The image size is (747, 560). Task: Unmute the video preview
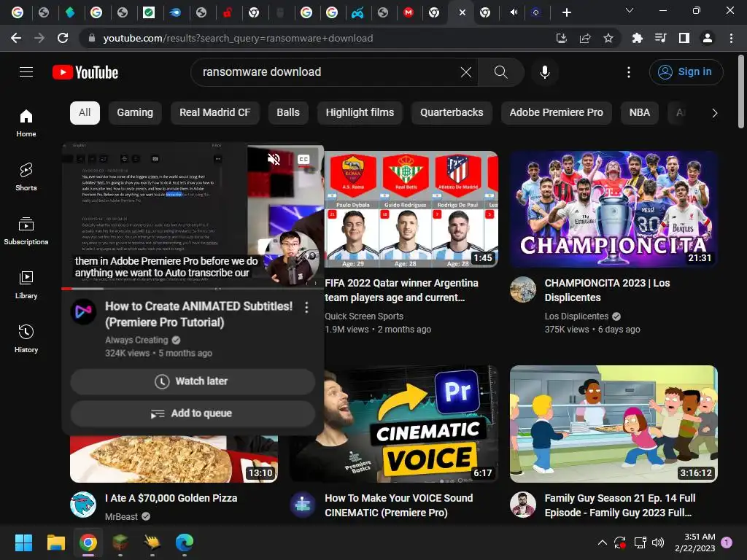point(274,159)
